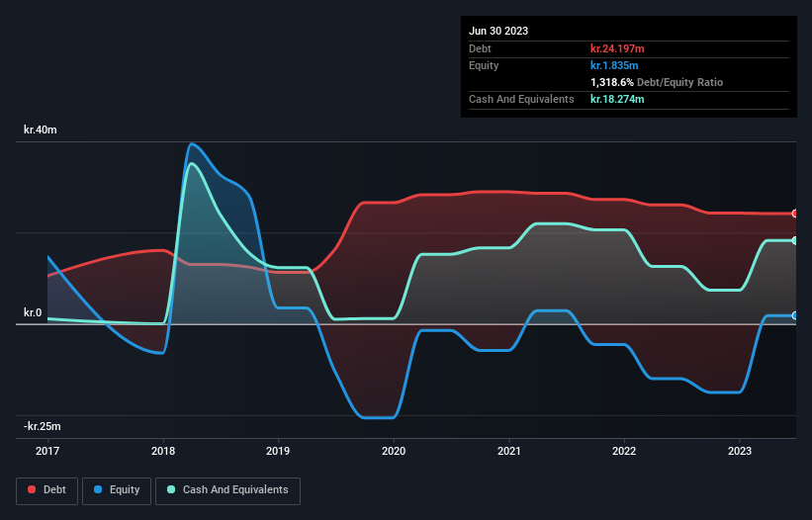The image size is (812, 520).
Task: Click the Jun 30 2023 tooltip date
Action: coord(498,31)
